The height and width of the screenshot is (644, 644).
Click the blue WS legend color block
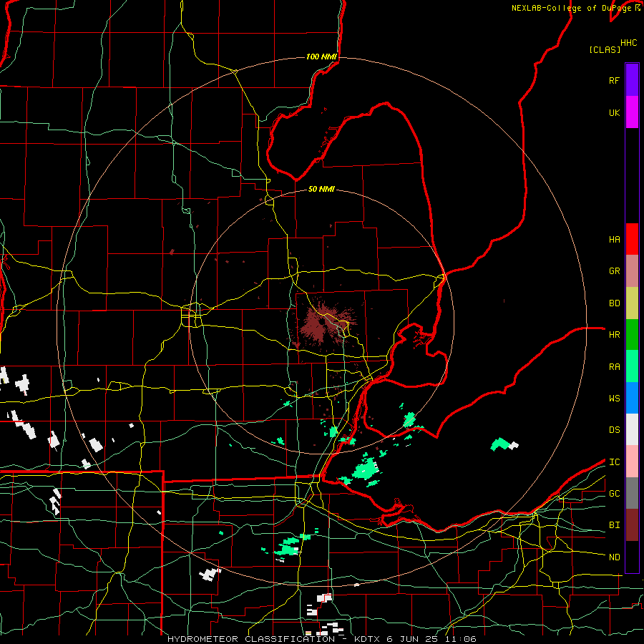[x=632, y=398]
